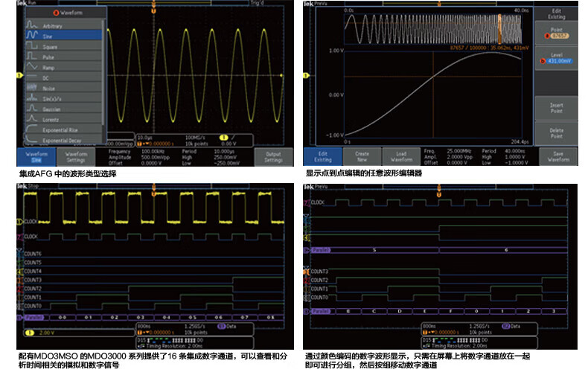Click the Load Waveform button
588x375 pixels.
coord(400,156)
